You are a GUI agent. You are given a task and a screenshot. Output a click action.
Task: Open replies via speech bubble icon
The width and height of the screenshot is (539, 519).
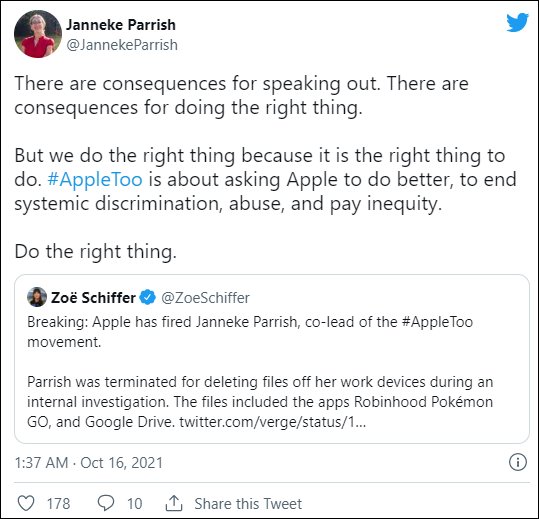tap(106, 503)
